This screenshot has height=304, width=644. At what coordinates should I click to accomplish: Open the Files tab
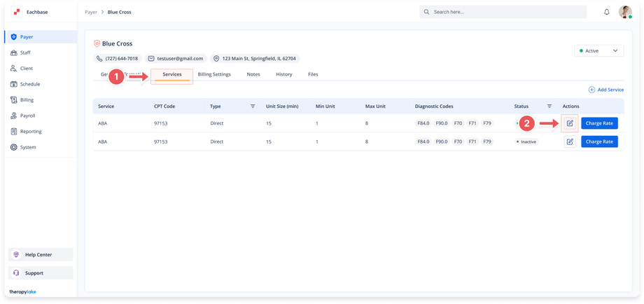(313, 75)
